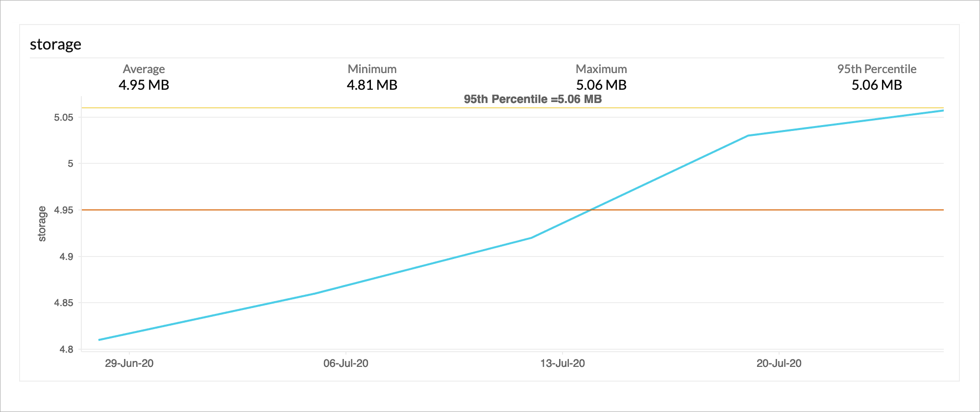Click the 4.8 y-axis tick label
This screenshot has width=980, height=412.
pos(66,349)
